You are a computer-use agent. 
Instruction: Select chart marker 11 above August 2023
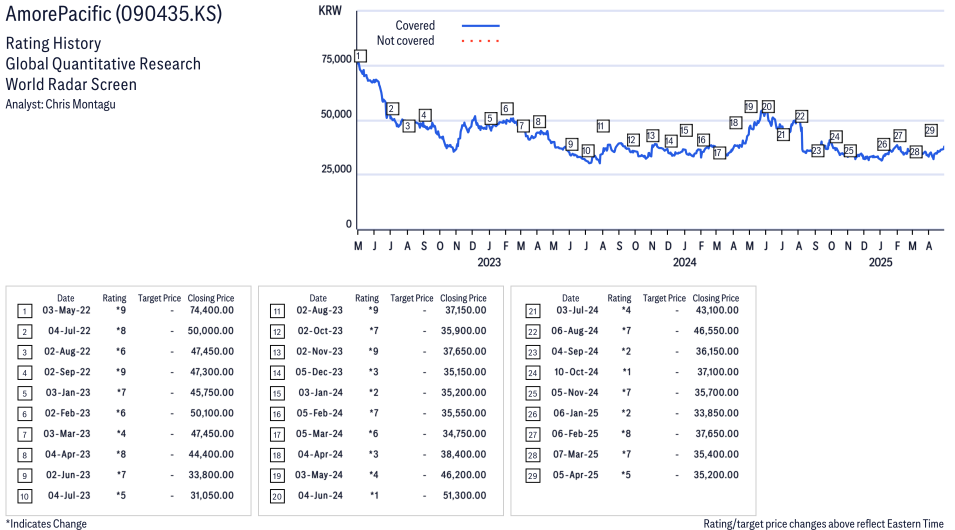[x=602, y=126]
